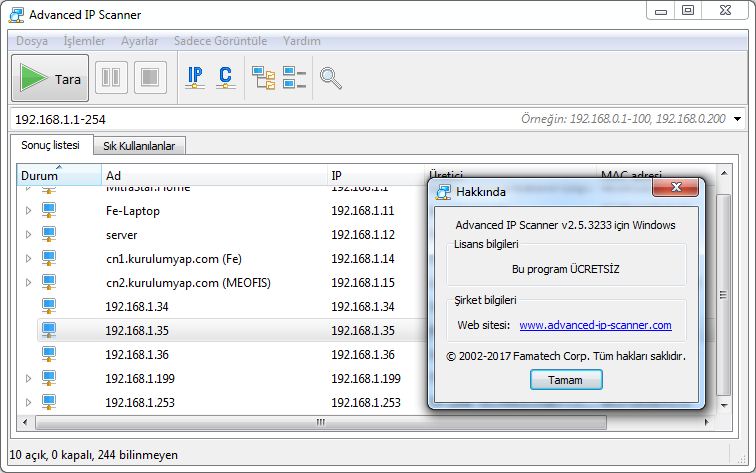Image resolution: width=756 pixels, height=473 pixels.
Task: Click the vertical scroll down arrow
Action: point(724,405)
